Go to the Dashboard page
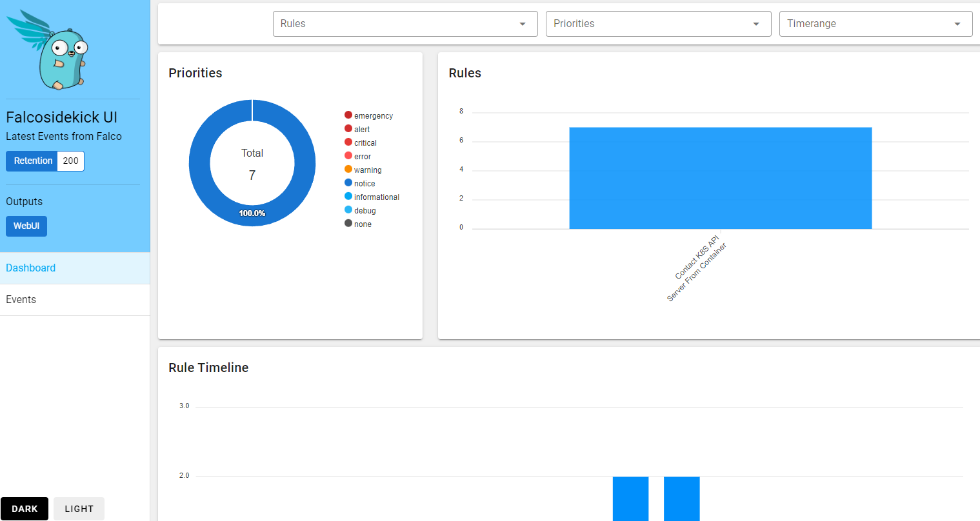 [75, 268]
